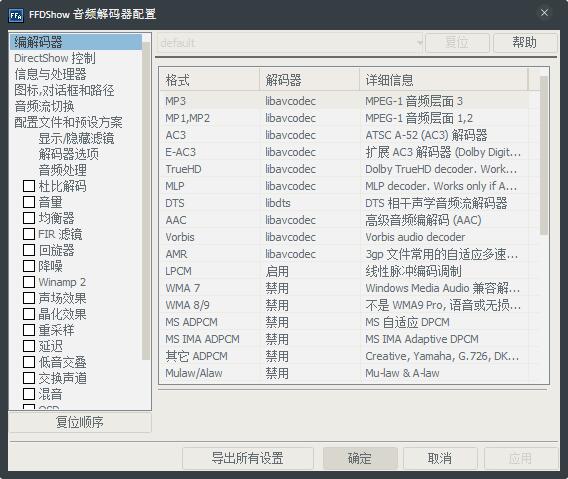Go to 信息与处理器 section
568x479 pixels.
point(50,74)
